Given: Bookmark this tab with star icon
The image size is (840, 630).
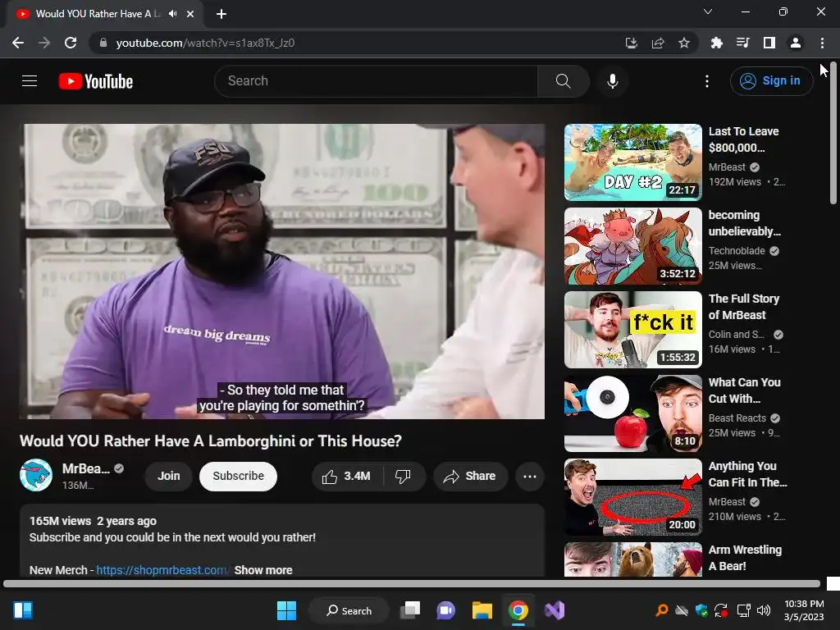Looking at the screenshot, I should click(684, 43).
